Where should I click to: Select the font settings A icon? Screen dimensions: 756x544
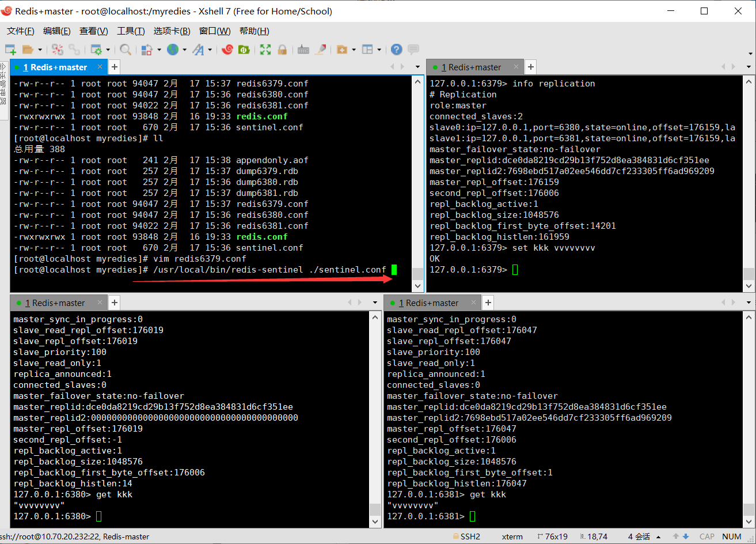tap(198, 49)
